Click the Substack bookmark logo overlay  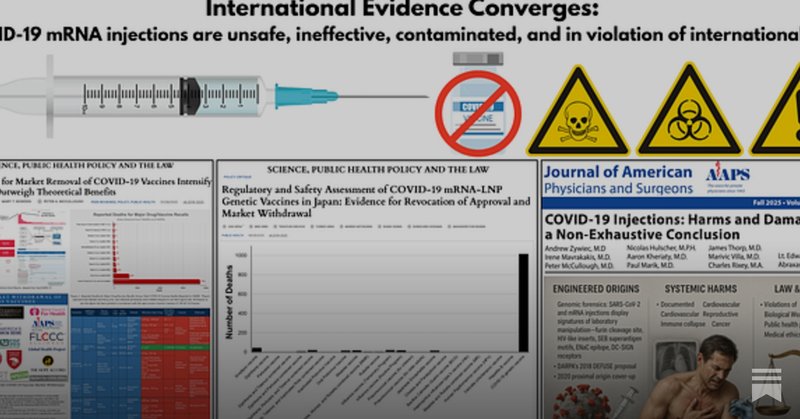click(x=766, y=385)
